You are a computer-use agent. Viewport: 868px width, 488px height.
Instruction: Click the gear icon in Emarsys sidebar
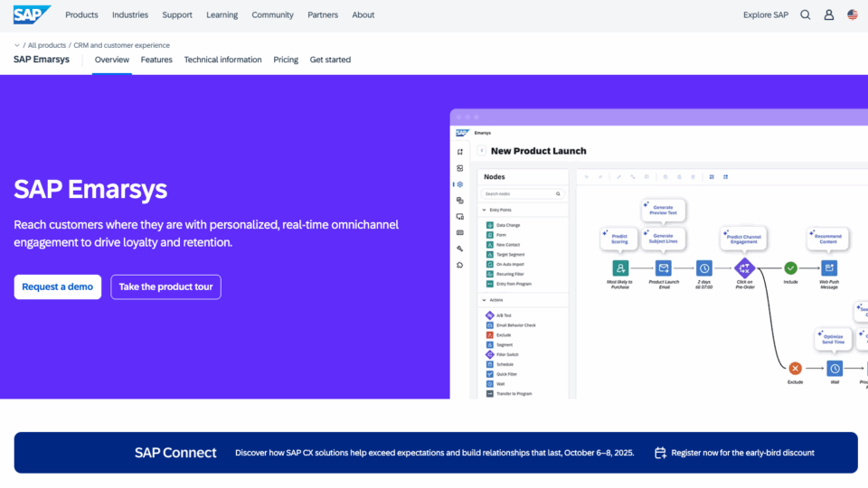coord(460,184)
